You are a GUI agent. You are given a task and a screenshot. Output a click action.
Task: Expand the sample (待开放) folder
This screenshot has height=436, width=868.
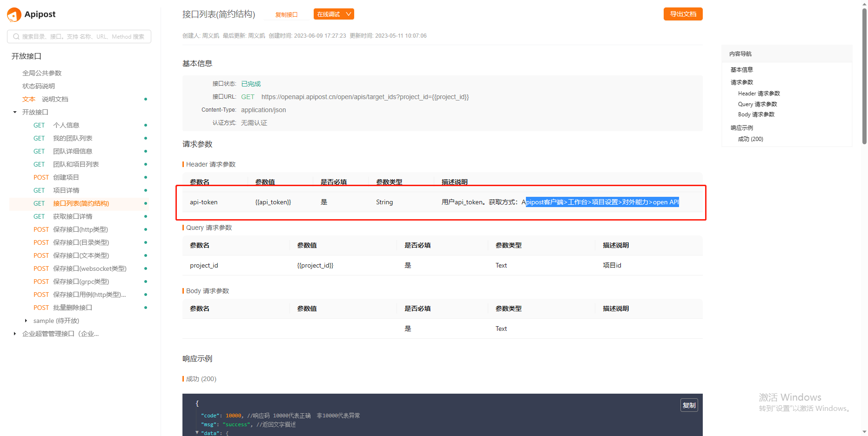[26, 321]
